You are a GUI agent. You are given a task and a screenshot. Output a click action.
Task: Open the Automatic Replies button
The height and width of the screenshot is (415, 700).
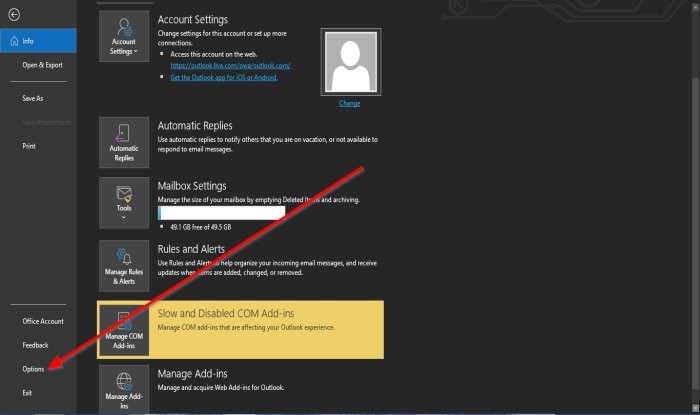coord(124,142)
